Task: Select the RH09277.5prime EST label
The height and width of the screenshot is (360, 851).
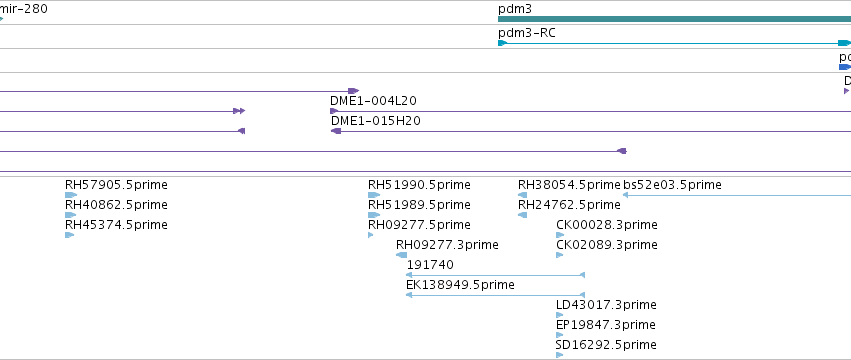Action: (x=419, y=225)
